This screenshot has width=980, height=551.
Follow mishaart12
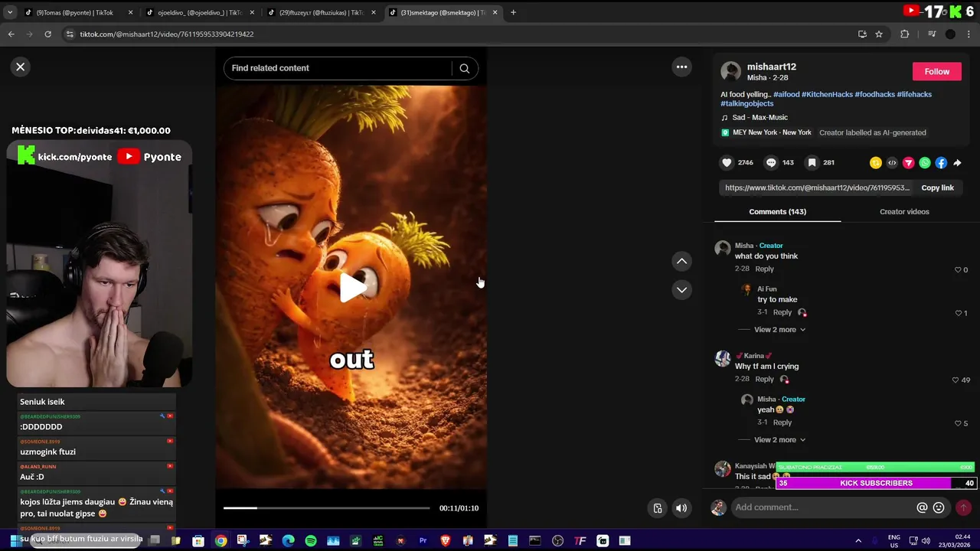coord(937,71)
